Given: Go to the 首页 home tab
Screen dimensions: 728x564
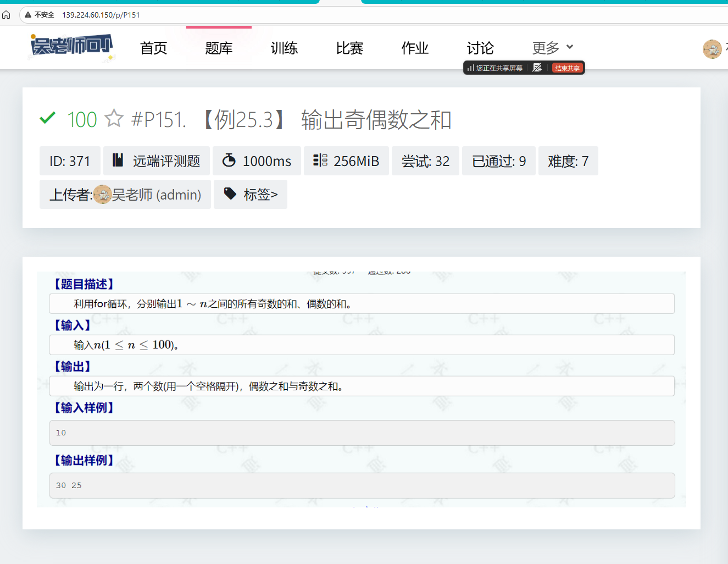Looking at the screenshot, I should [153, 48].
